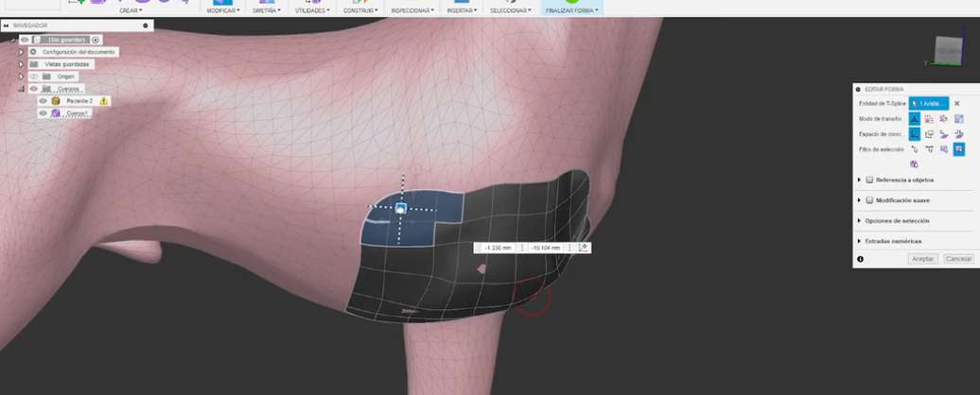Viewport: 980px width, 395px height.
Task: Toggle visibility of Cuerpos folder
Action: 34,89
